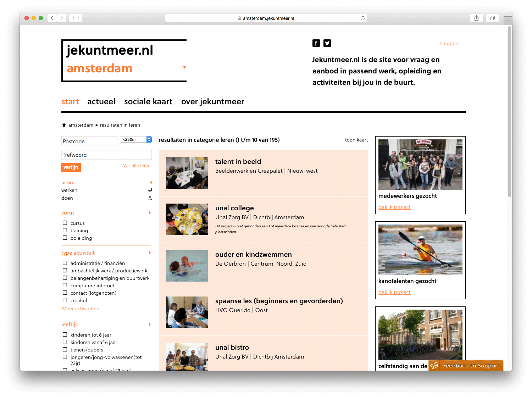Check contact (lotgenoten) checkbox
The height and width of the screenshot is (399, 532).
(x=65, y=293)
